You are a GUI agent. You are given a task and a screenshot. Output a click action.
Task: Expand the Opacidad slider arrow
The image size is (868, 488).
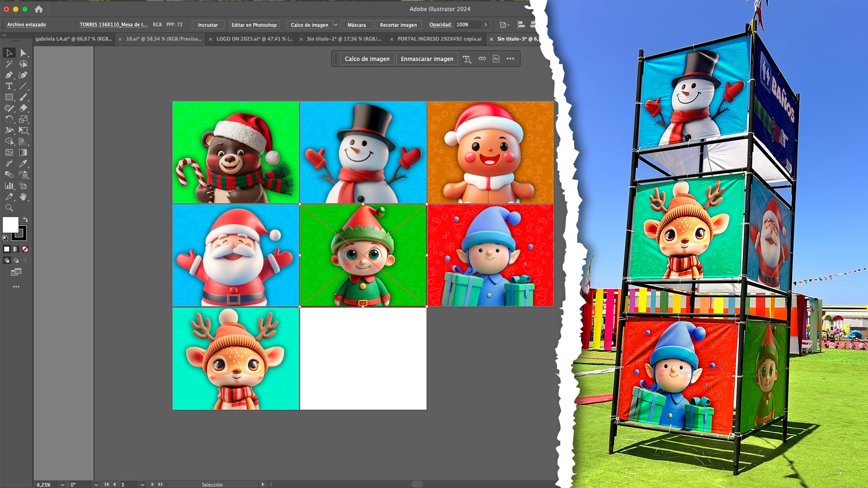tap(486, 25)
